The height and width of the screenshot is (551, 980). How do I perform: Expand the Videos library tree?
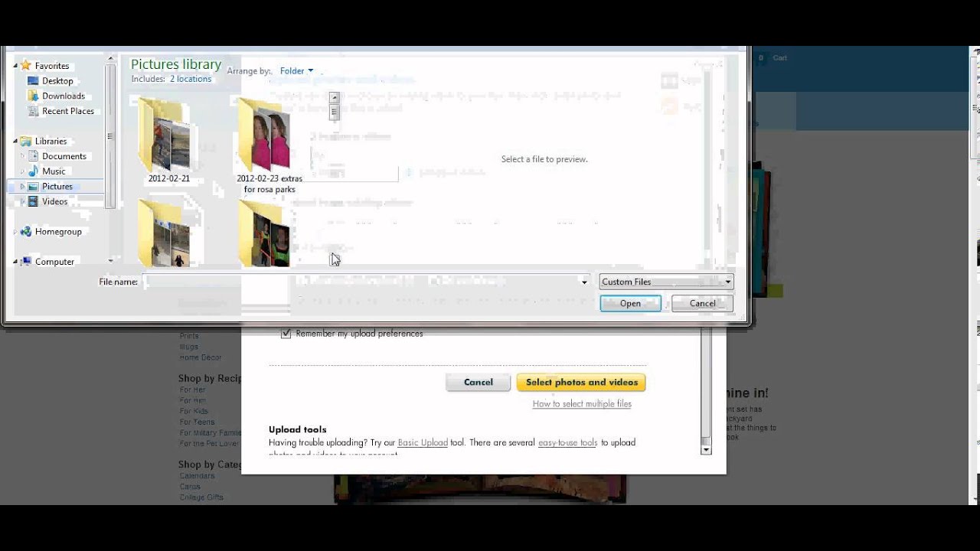tap(22, 202)
